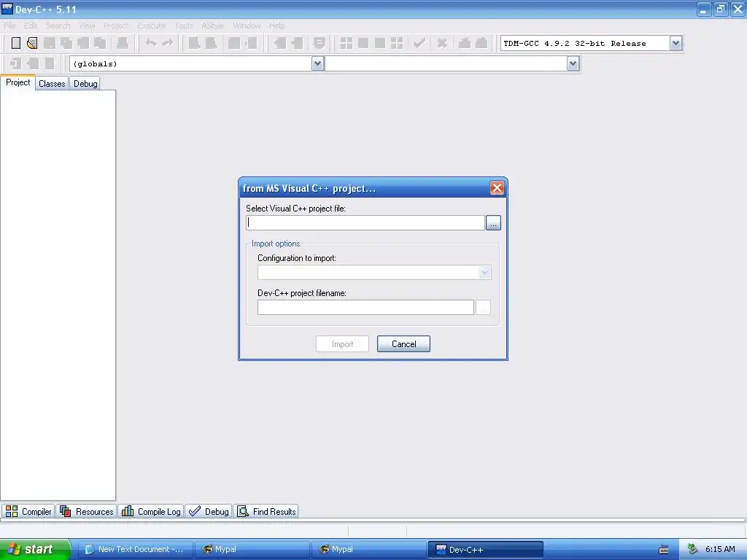
Task: Click the Windows start button
Action: (x=35, y=549)
